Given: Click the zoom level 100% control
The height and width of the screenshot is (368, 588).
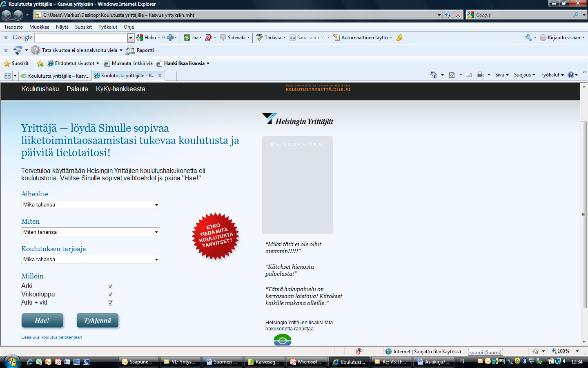Looking at the screenshot, I should click(x=565, y=351).
